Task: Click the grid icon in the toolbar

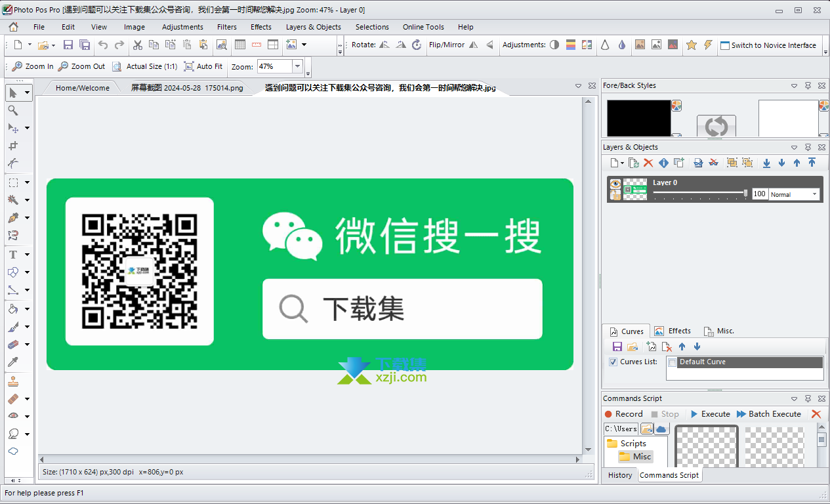Action: point(239,45)
